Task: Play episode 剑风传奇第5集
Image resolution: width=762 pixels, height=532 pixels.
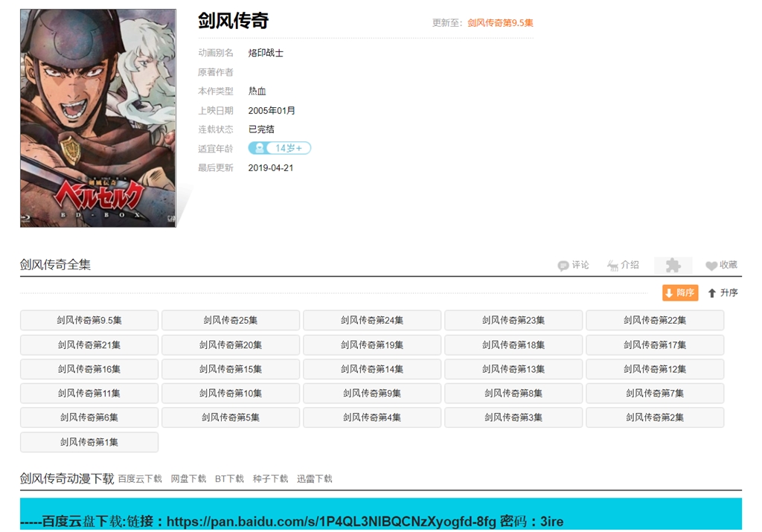Action: (231, 417)
